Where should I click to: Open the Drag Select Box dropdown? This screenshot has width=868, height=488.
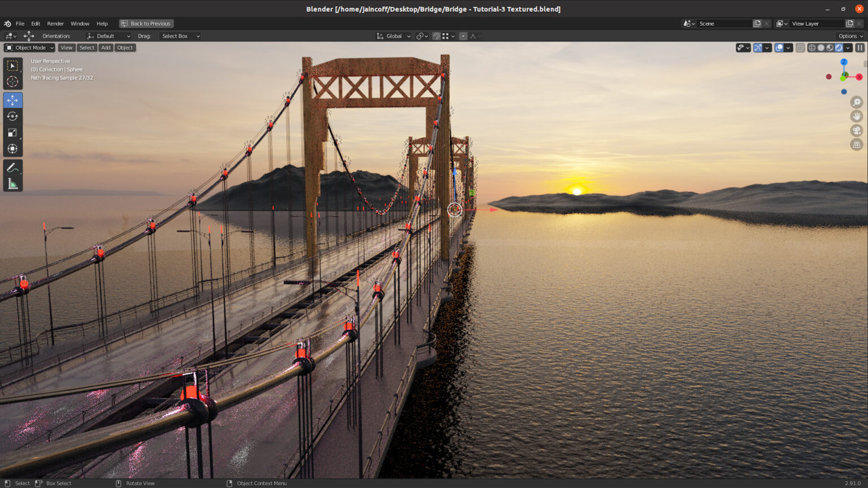pos(180,36)
